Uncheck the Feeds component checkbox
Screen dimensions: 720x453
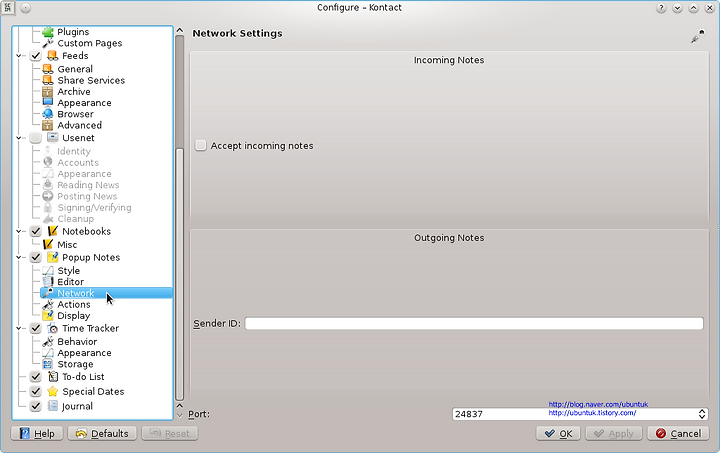pyautogui.click(x=35, y=56)
